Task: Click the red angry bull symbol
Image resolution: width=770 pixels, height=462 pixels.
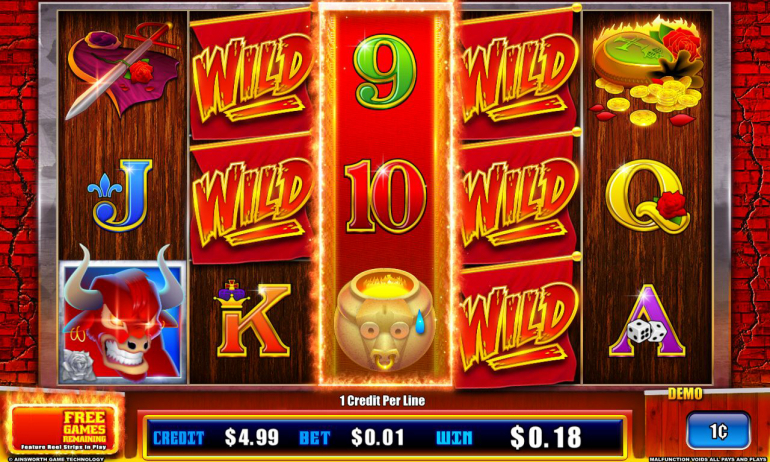Action: [122, 322]
